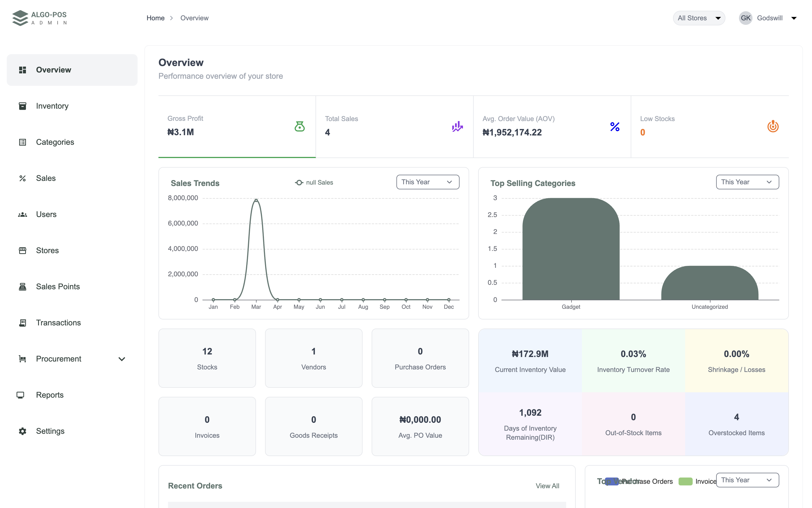Click the Sales percent icon in sidebar
Image resolution: width=812 pixels, height=508 pixels.
point(23,178)
